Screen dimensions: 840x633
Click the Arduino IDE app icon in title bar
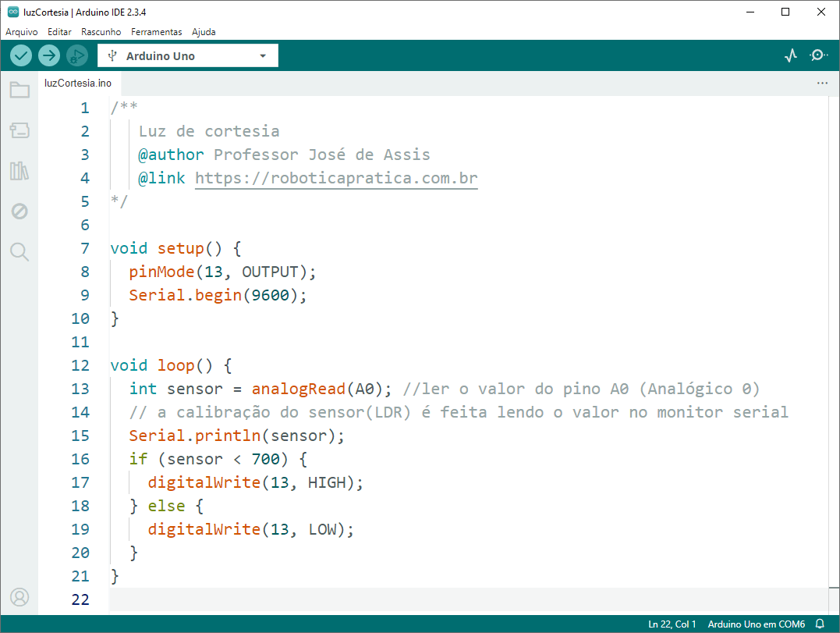pyautogui.click(x=12, y=12)
